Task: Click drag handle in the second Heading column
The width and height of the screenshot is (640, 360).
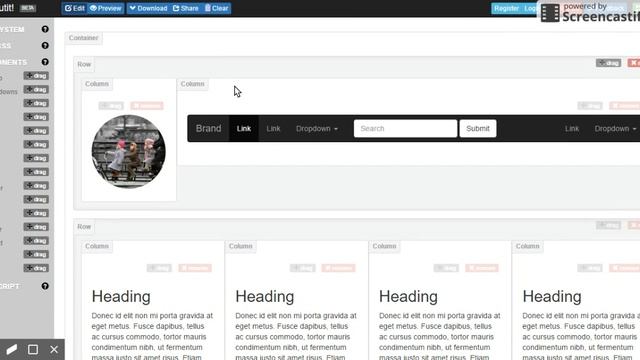Action: coord(302,268)
